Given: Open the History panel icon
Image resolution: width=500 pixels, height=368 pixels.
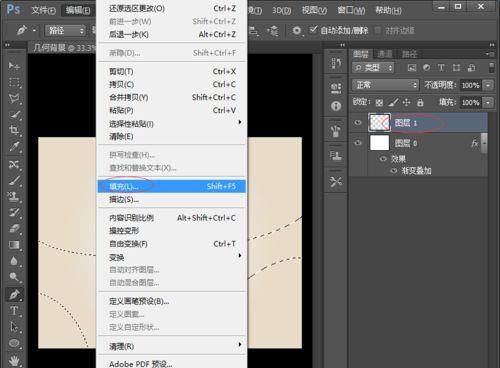Looking at the screenshot, I should (x=336, y=63).
